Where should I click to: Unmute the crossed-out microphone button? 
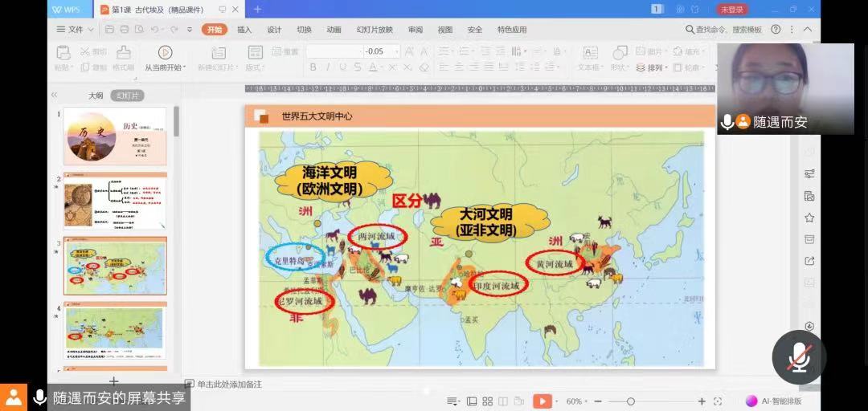coord(799,357)
